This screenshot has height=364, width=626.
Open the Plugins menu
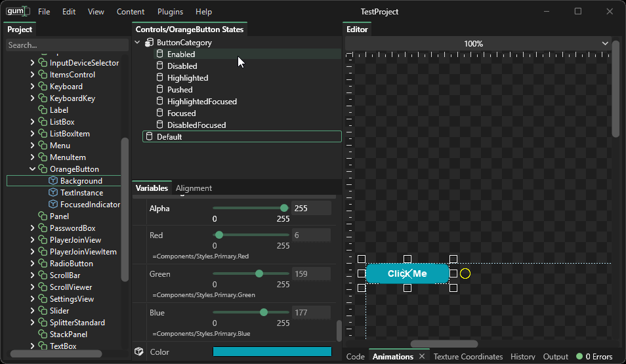tap(170, 12)
